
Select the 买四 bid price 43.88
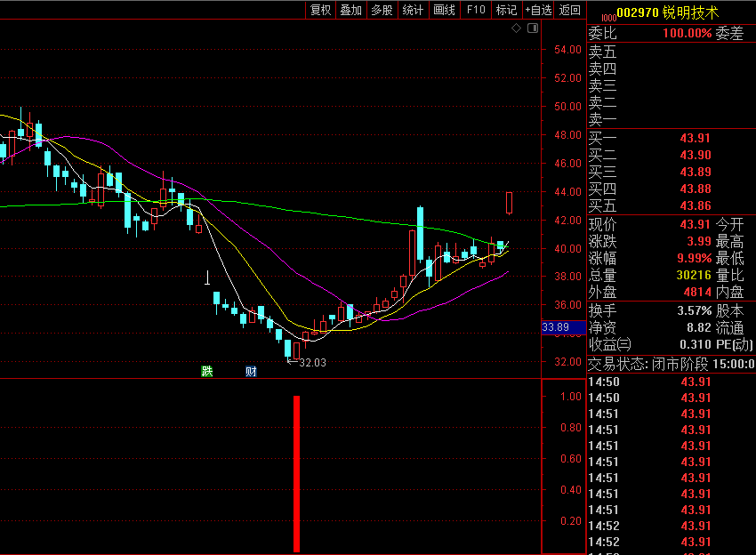696,189
